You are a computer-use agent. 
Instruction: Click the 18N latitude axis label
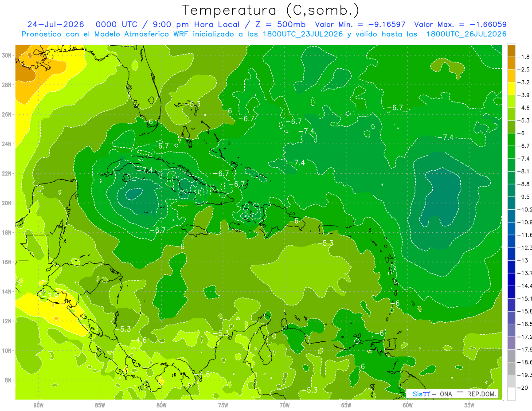coord(8,232)
